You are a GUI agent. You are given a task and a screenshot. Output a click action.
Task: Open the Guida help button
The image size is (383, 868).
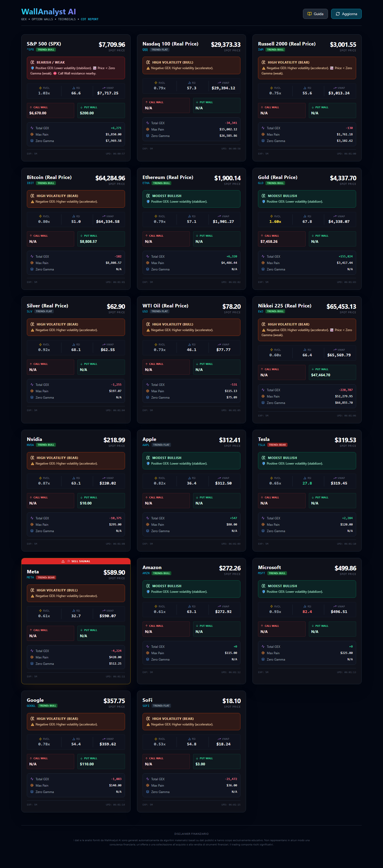[315, 14]
